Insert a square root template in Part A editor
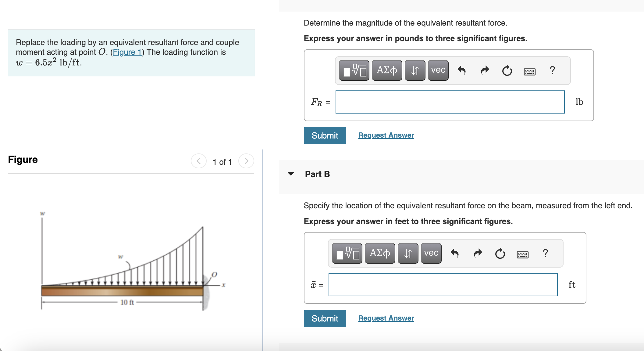 pos(354,70)
